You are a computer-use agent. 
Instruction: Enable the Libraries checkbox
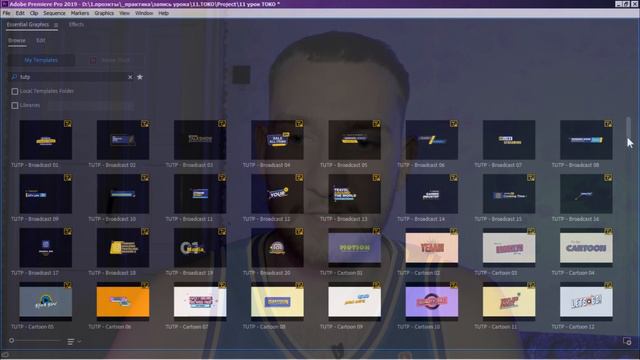click(15, 106)
